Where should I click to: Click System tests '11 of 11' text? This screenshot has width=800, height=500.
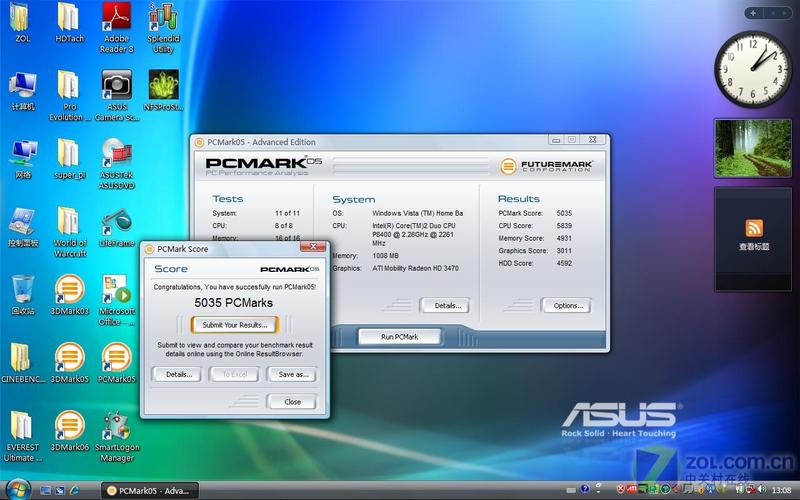[x=287, y=213]
